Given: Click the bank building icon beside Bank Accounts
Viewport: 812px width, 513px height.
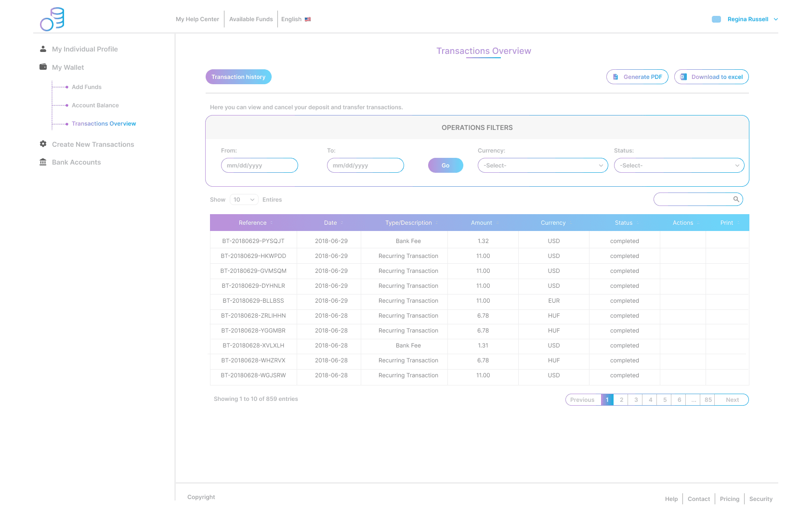Looking at the screenshot, I should coord(43,162).
